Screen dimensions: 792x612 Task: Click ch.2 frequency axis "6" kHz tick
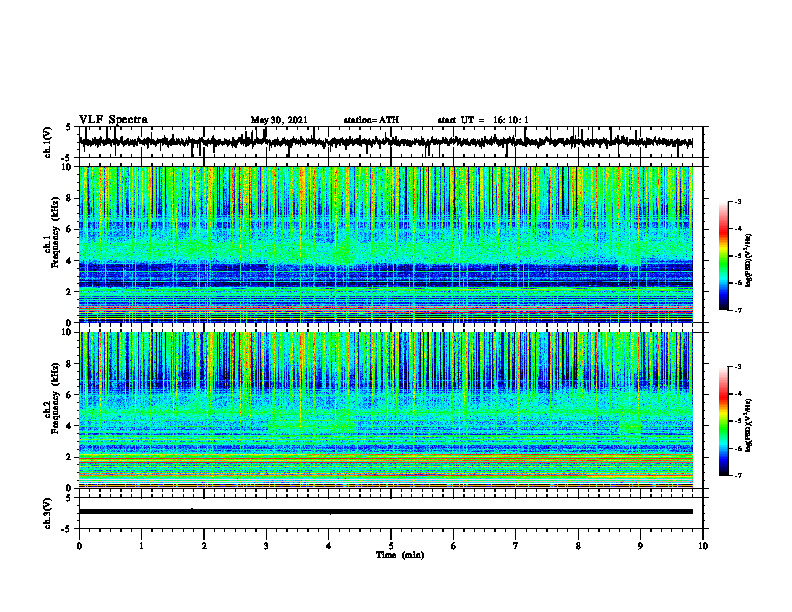(x=71, y=394)
